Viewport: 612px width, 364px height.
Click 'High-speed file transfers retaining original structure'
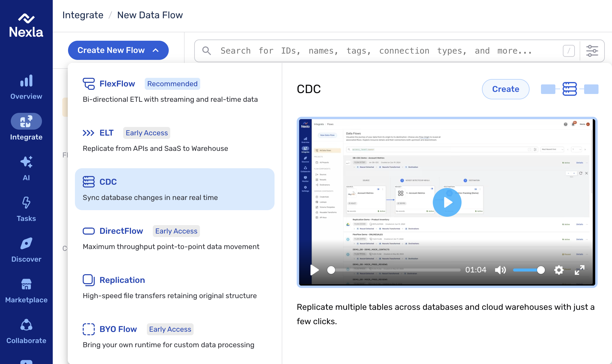pyautogui.click(x=170, y=296)
